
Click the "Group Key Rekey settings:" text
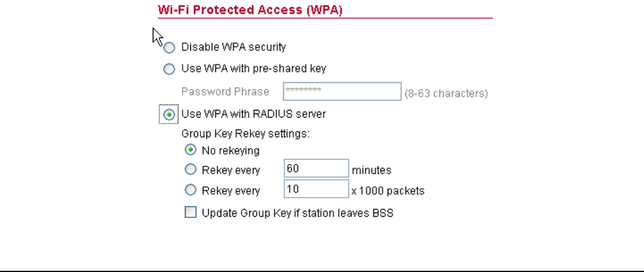coord(245,134)
